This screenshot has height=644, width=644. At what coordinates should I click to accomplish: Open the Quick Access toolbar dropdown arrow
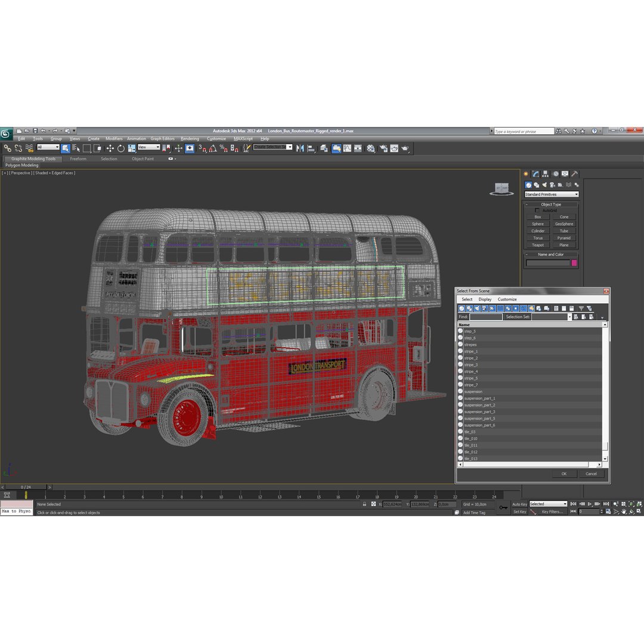click(x=75, y=131)
